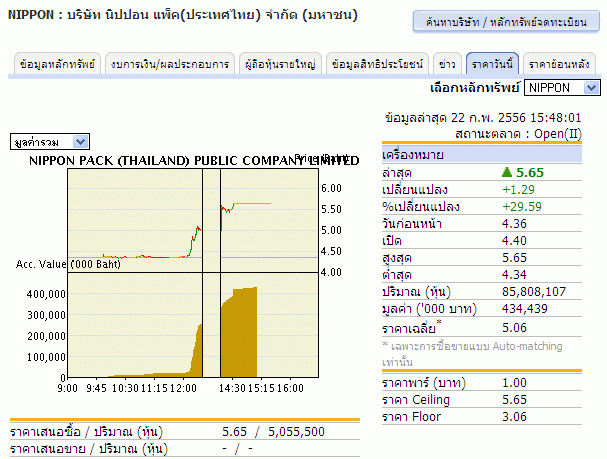Open the ข่าว tab
This screenshot has width=607, height=459.
447,63
